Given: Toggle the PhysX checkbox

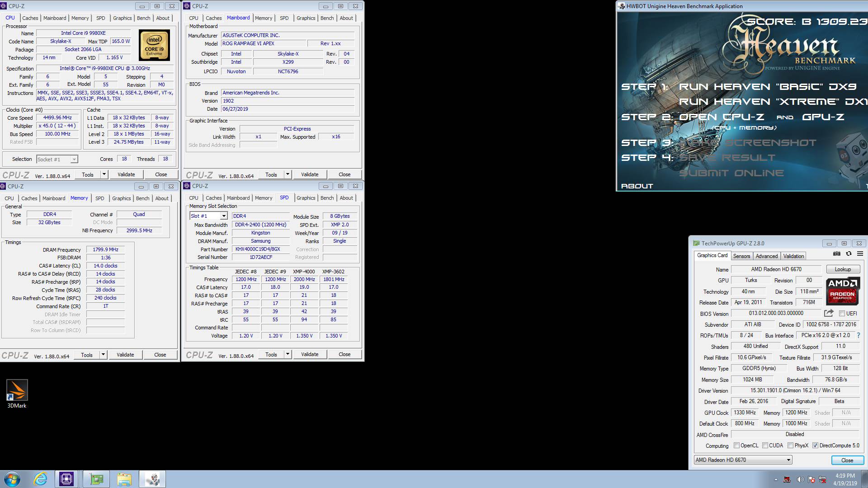Looking at the screenshot, I should pyautogui.click(x=790, y=445).
